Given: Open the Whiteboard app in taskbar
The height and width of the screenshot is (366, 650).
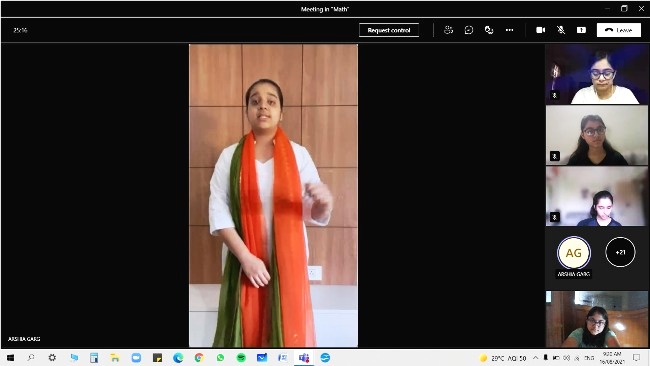Looking at the screenshot, I should tap(262, 358).
